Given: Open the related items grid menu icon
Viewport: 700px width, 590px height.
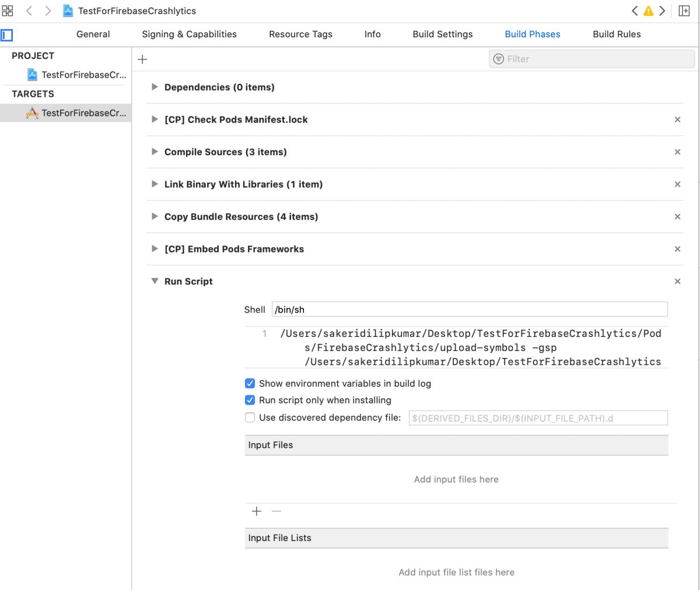Looking at the screenshot, I should coord(8,10).
